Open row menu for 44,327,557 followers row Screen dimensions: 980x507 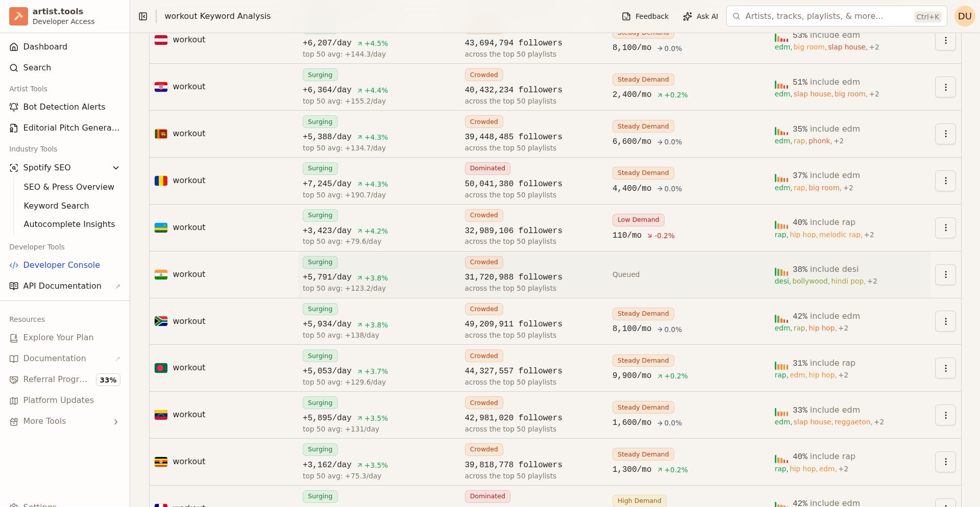(945, 368)
